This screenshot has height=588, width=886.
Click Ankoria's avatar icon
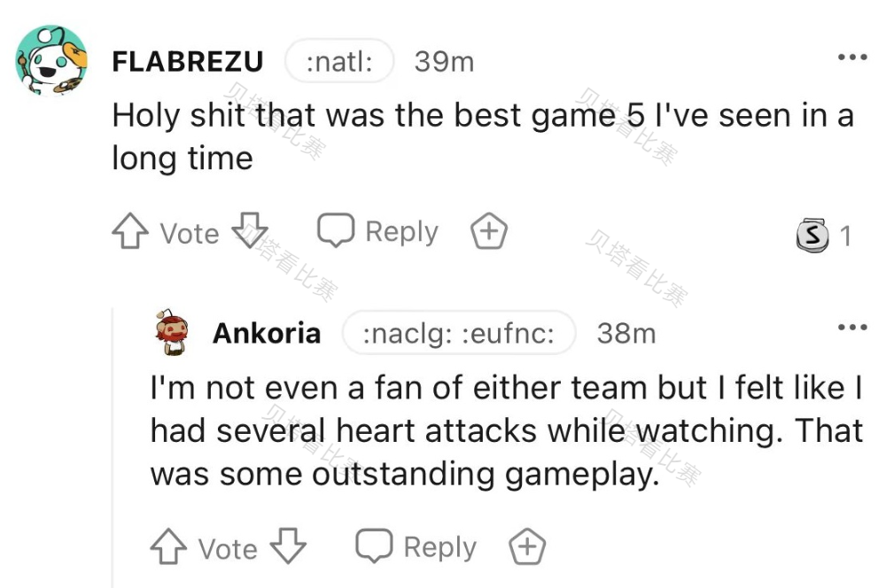point(171,331)
